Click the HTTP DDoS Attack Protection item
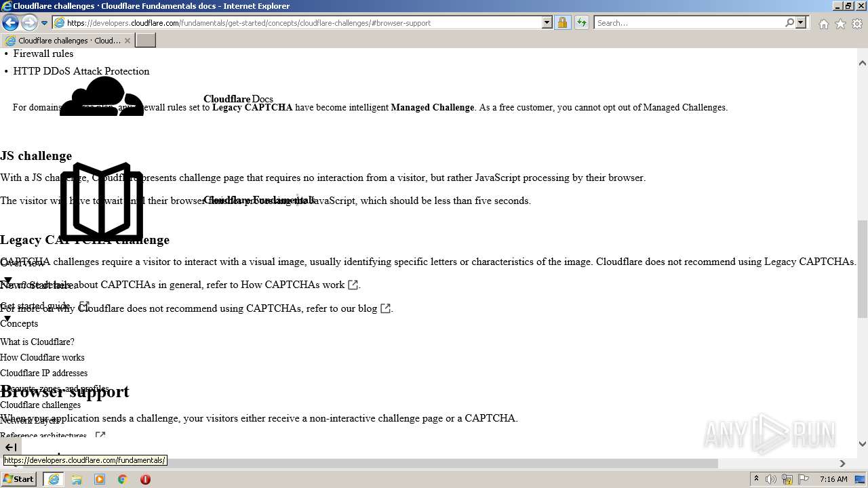The width and height of the screenshot is (868, 488). pos(81,71)
